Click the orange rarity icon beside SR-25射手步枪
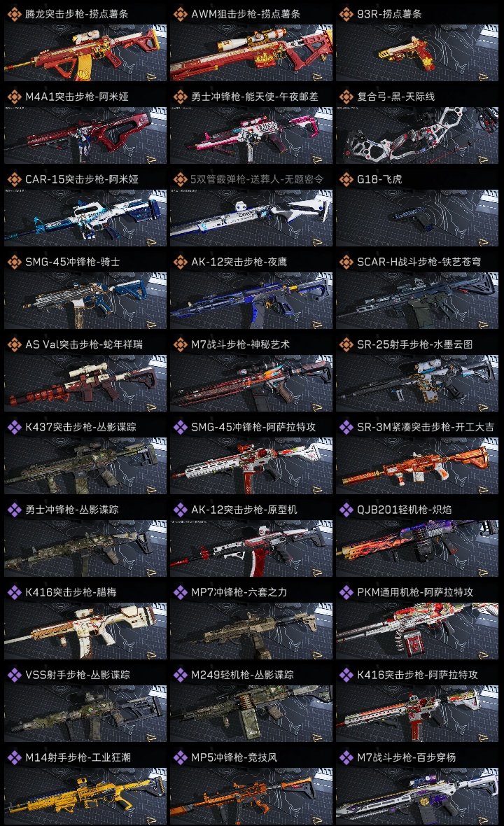The height and width of the screenshot is (826, 504). pos(346,344)
